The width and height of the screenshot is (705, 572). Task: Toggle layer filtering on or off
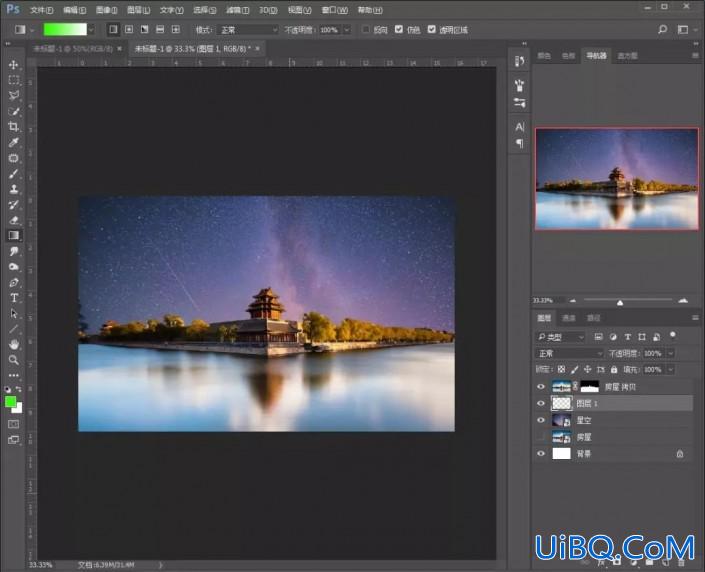673,335
